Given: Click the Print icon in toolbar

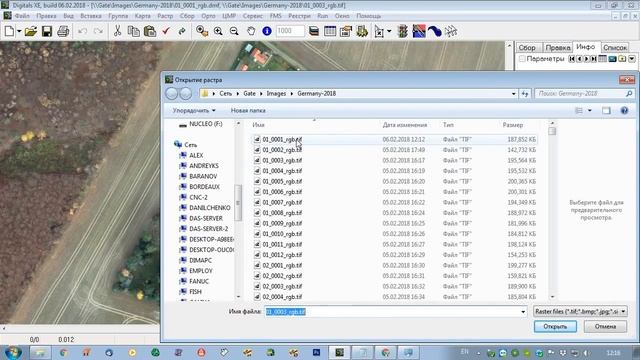Looking at the screenshot, I should [63, 31].
